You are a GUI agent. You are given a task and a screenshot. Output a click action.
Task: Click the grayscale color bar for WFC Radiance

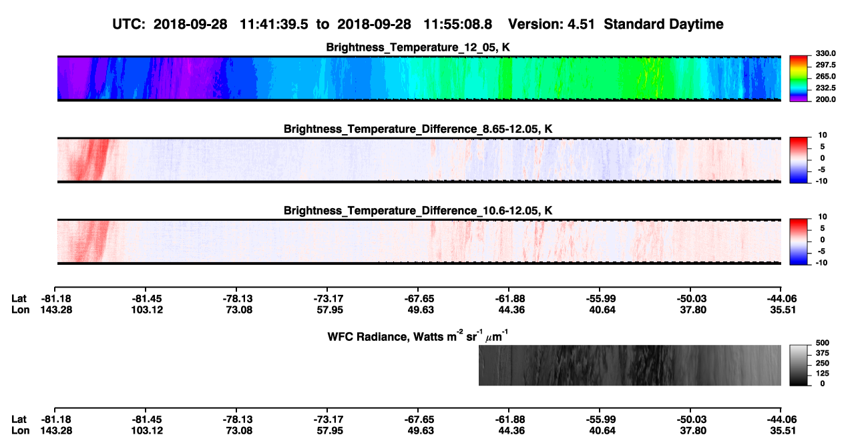coord(800,365)
